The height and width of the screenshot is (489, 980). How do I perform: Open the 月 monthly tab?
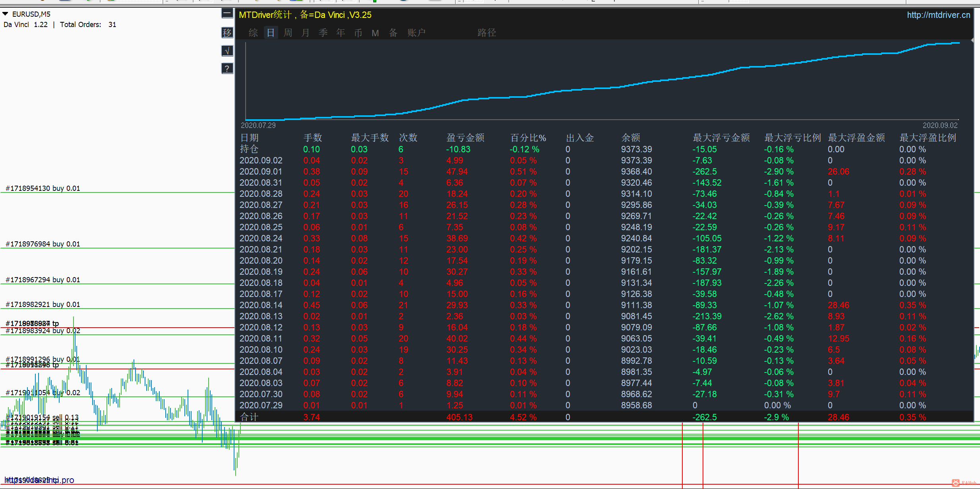tap(306, 33)
